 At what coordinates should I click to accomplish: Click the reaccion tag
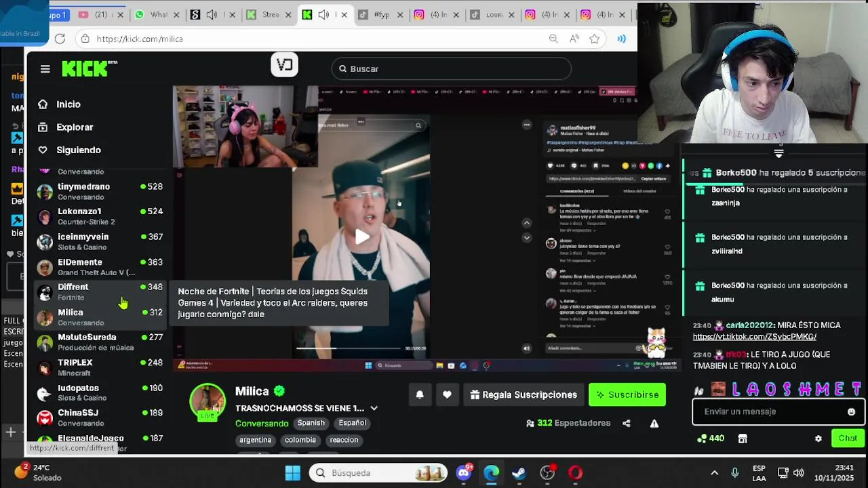(344, 440)
